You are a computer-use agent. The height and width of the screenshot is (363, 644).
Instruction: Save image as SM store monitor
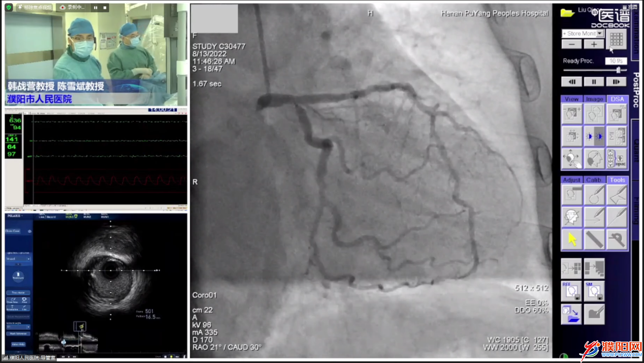pyautogui.click(x=594, y=291)
